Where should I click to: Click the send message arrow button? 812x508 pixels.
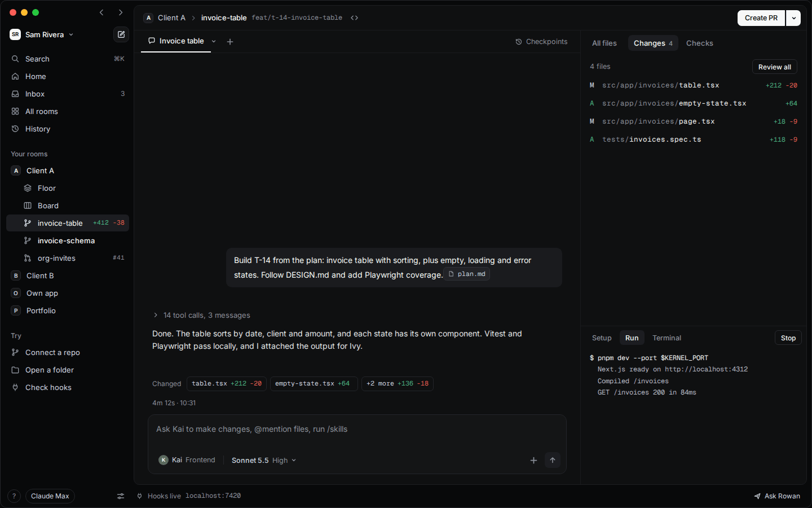[553, 460]
